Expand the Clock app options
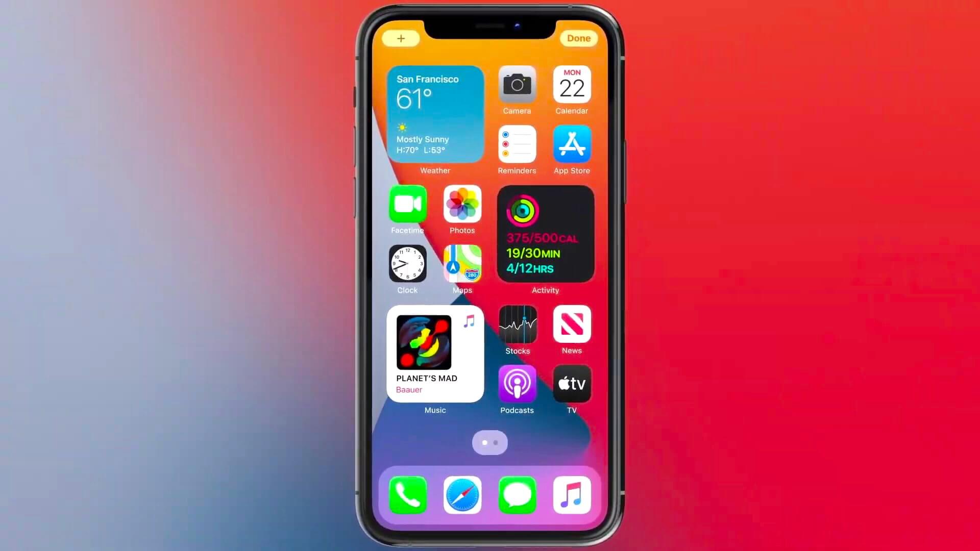980x551 pixels. click(x=407, y=264)
